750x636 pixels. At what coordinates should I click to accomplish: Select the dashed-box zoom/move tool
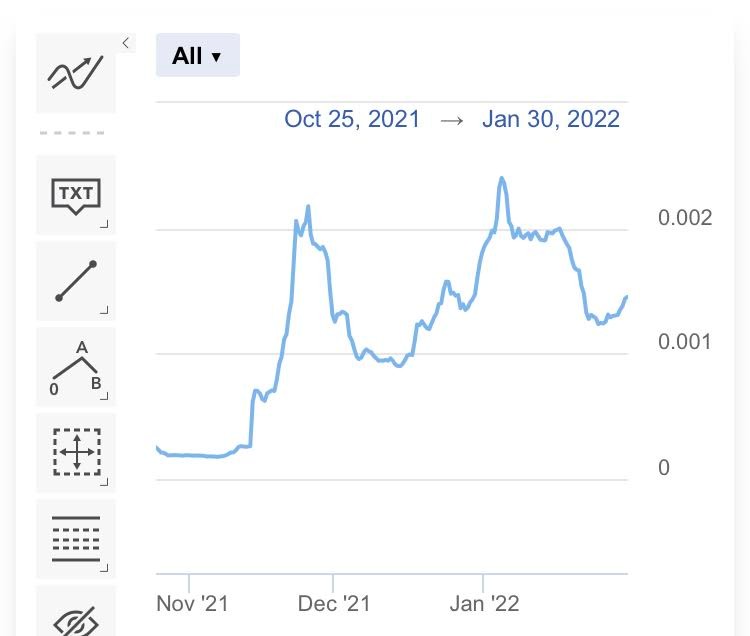[76, 452]
